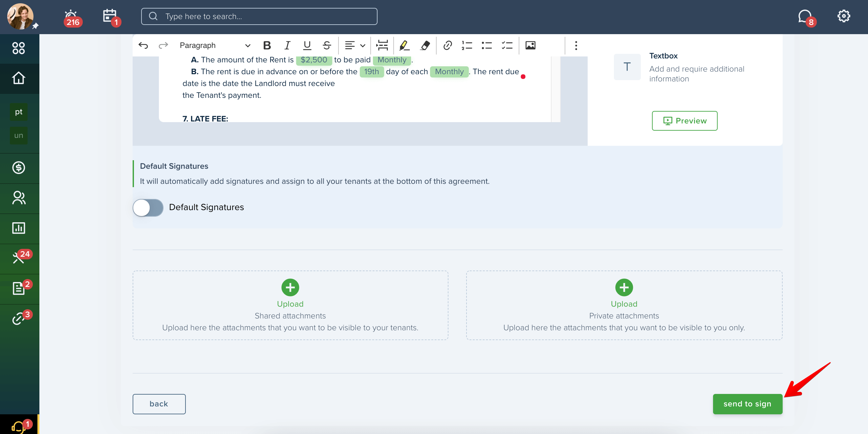Image resolution: width=868 pixels, height=434 pixels.
Task: Upload private attachments with plus icon
Action: click(624, 288)
